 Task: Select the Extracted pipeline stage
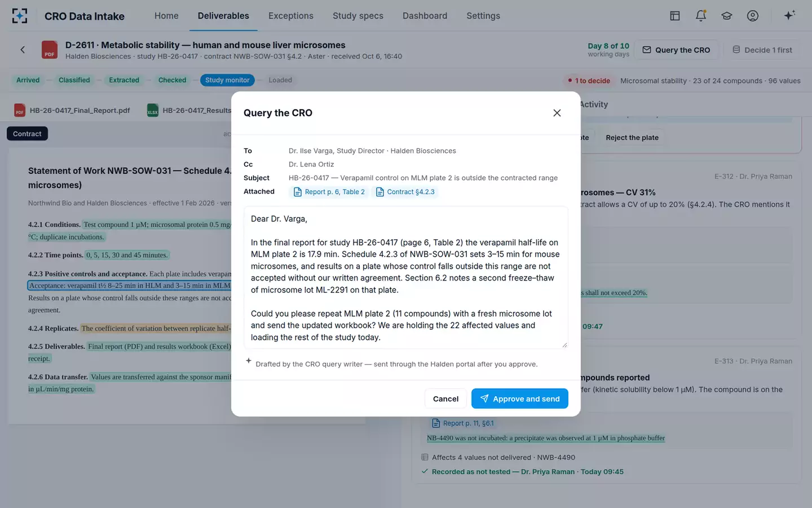point(124,80)
